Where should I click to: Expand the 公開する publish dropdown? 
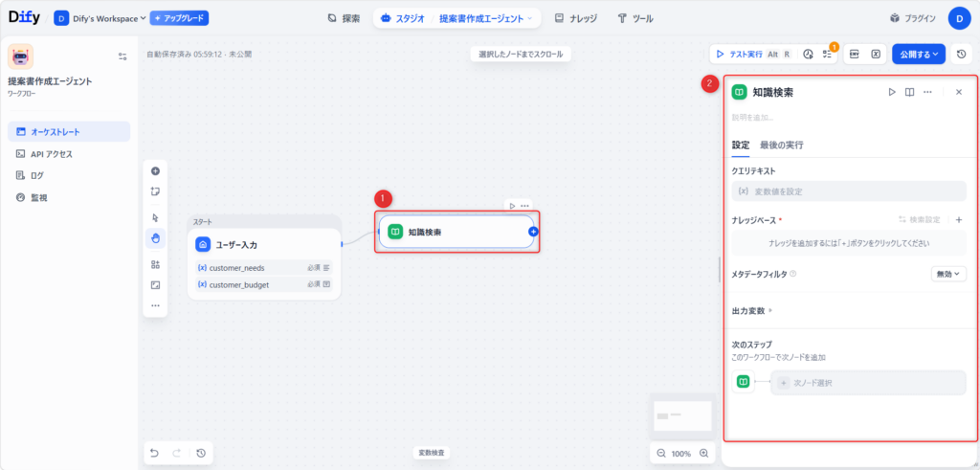coord(919,54)
